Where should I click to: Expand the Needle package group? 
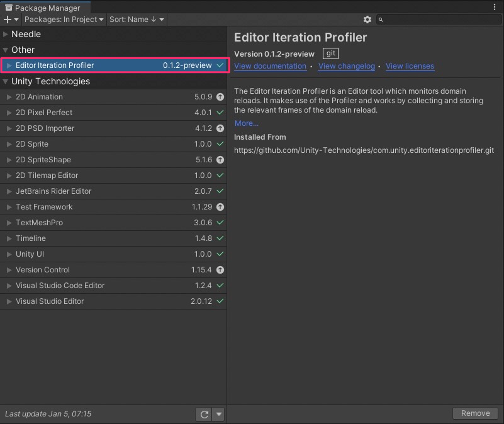[x=6, y=34]
